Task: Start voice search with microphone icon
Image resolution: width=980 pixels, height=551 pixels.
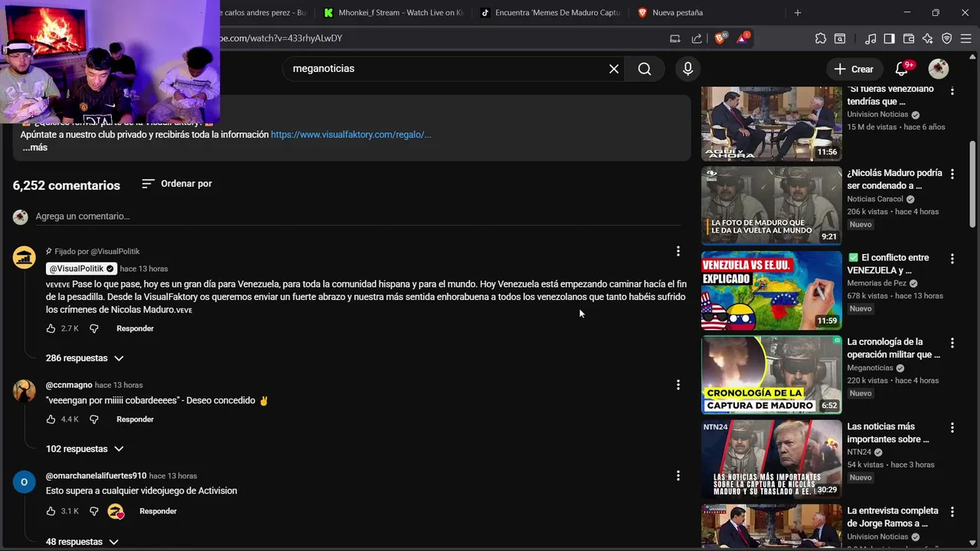Action: pyautogui.click(x=688, y=69)
